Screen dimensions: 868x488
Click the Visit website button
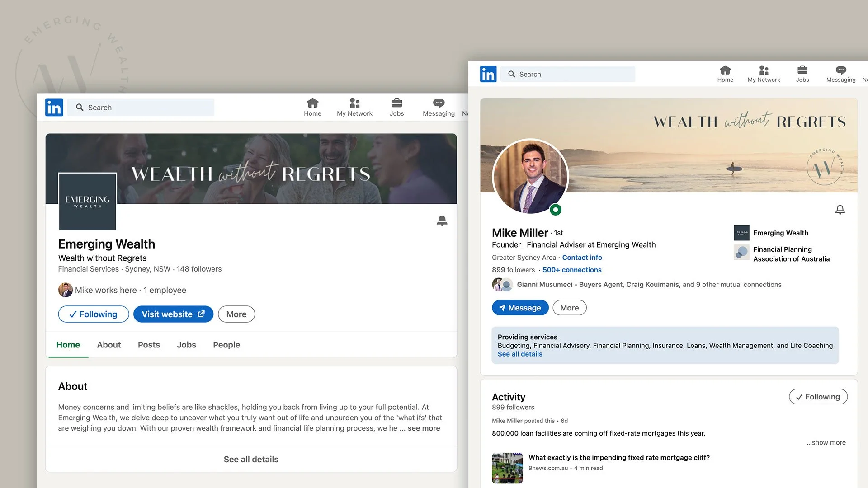tap(173, 314)
